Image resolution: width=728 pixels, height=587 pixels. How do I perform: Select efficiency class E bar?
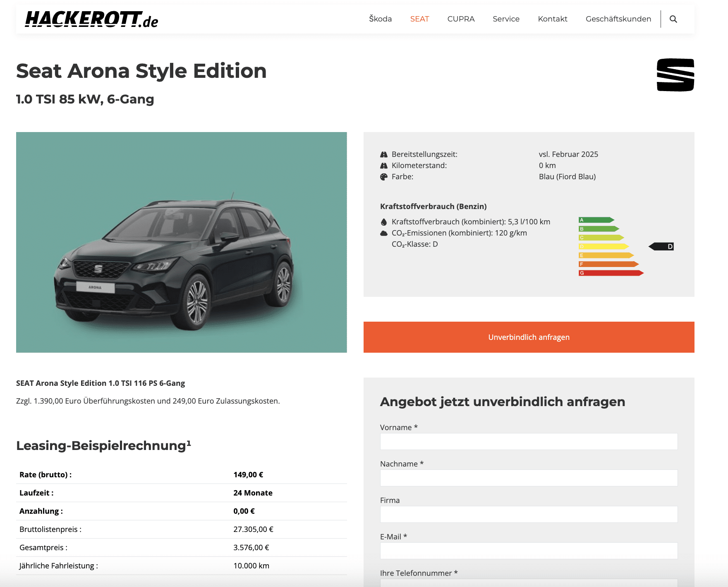(x=606, y=255)
